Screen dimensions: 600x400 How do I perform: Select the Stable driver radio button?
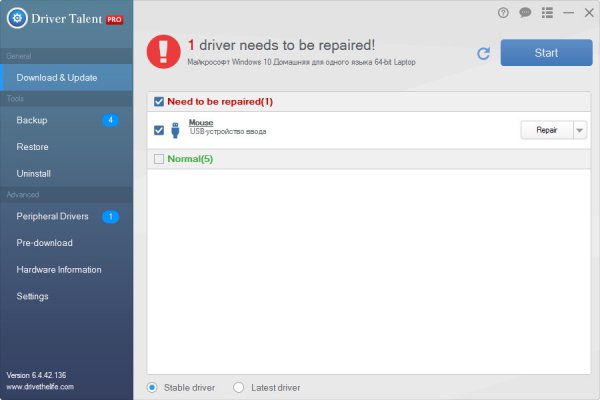tap(152, 387)
